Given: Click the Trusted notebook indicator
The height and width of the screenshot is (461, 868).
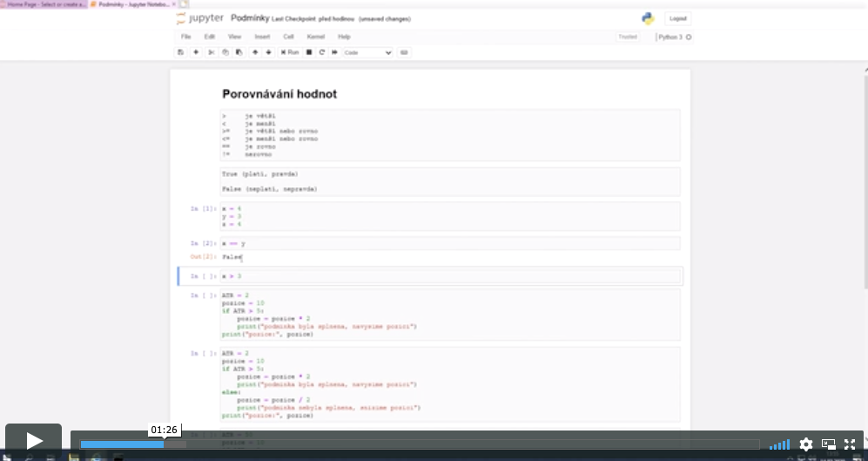Looking at the screenshot, I should [628, 37].
